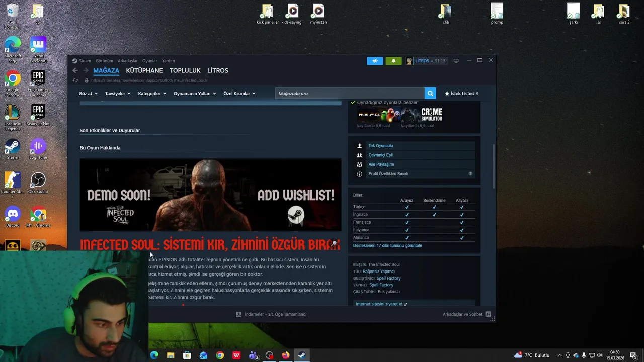Open the Discord desktop shortcut
The height and width of the screenshot is (362, 644).
13,217
